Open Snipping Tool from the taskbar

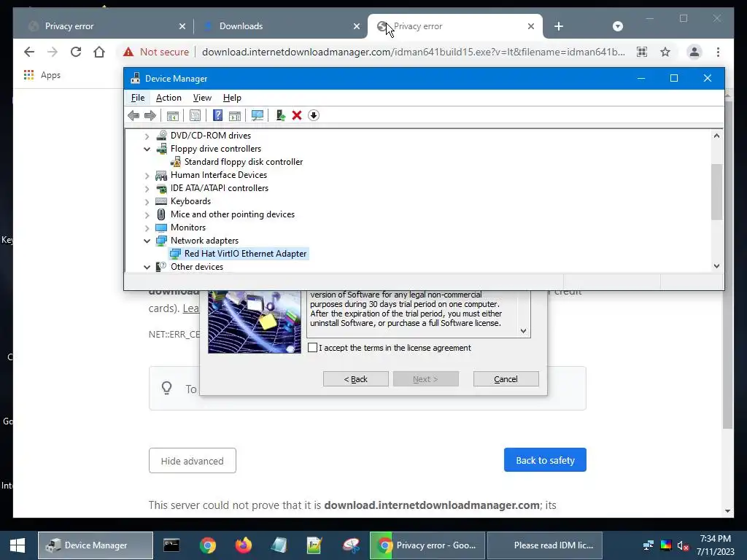tap(351, 545)
